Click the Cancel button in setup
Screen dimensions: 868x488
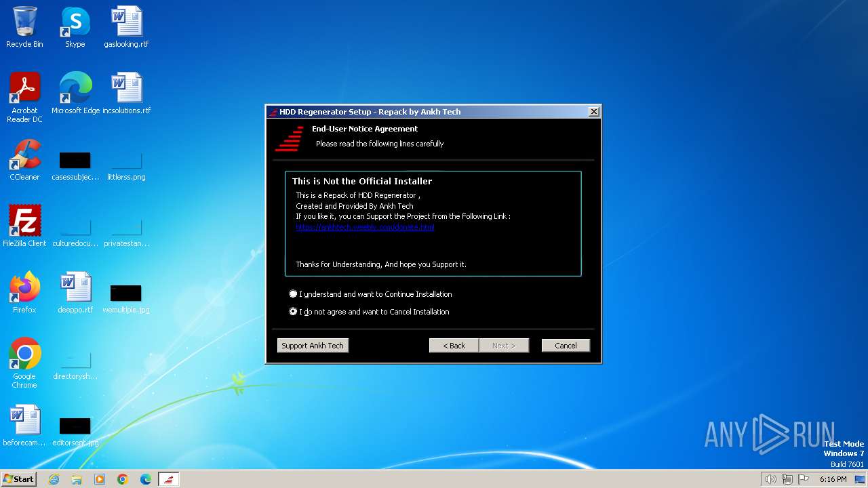(566, 346)
